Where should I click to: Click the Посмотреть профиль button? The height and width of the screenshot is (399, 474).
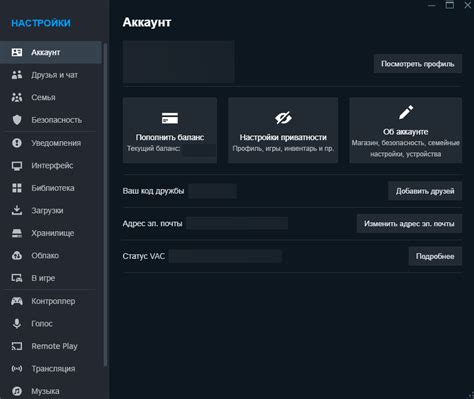(x=418, y=64)
